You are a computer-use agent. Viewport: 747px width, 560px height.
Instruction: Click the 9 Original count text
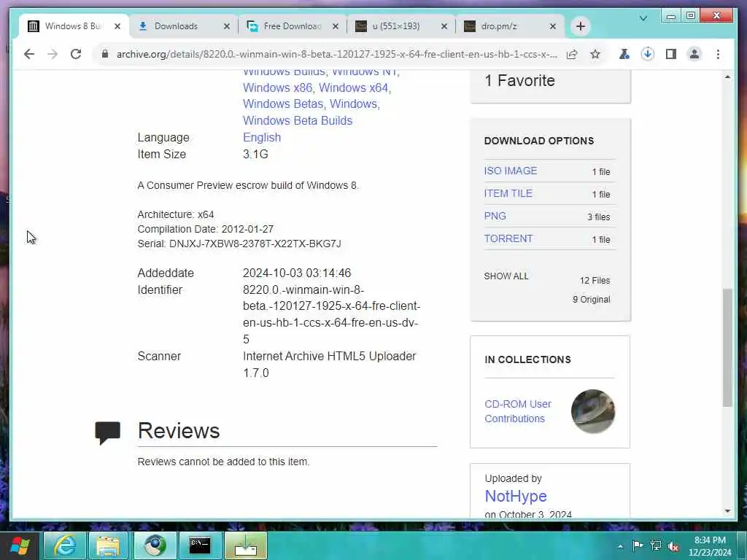pos(591,300)
